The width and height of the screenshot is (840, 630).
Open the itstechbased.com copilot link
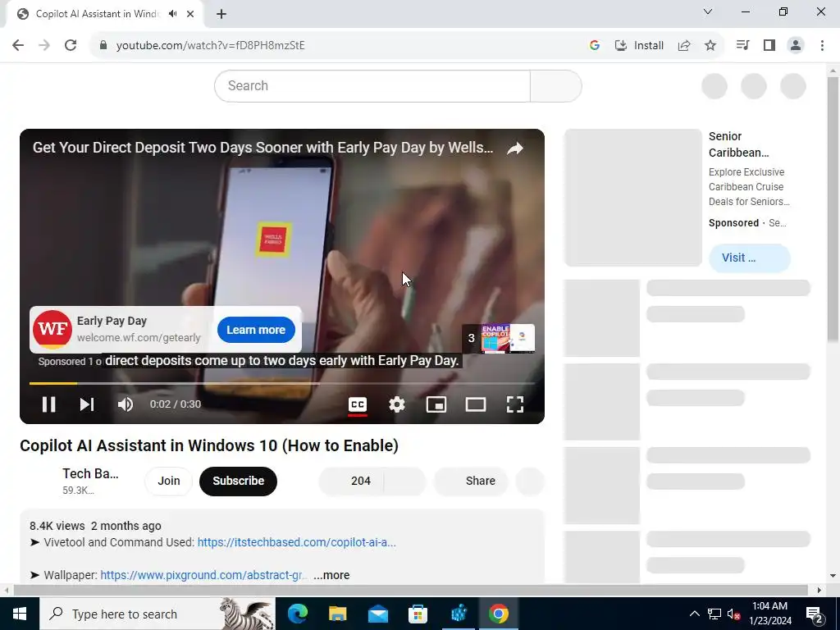pos(297,542)
